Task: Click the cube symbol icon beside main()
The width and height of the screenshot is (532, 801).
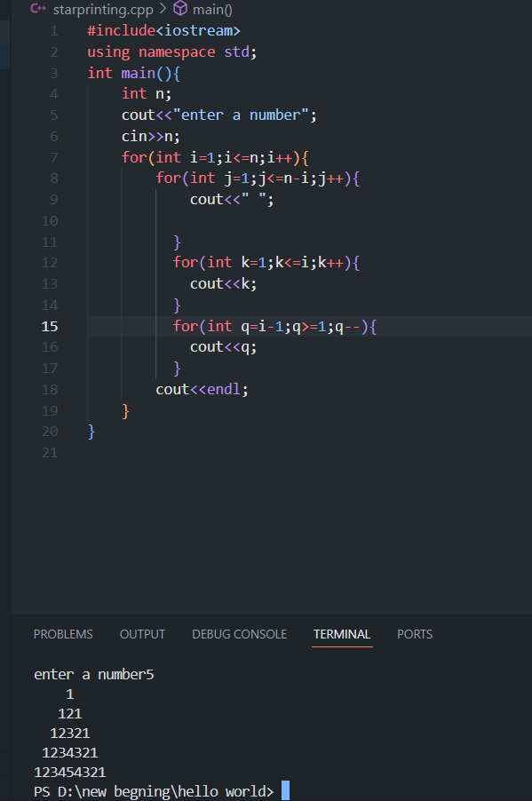Action: [180, 8]
